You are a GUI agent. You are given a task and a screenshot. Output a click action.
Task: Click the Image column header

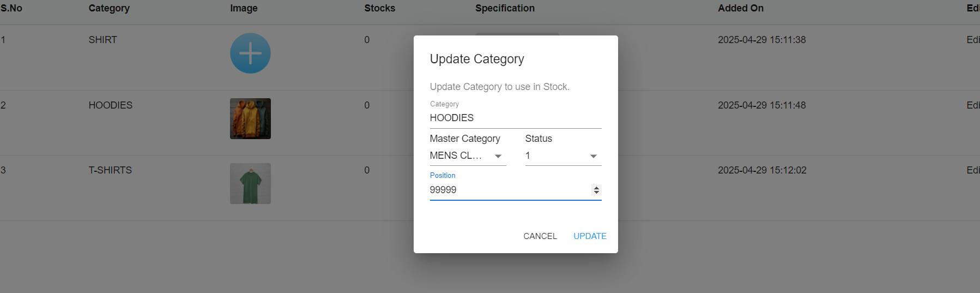(244, 8)
